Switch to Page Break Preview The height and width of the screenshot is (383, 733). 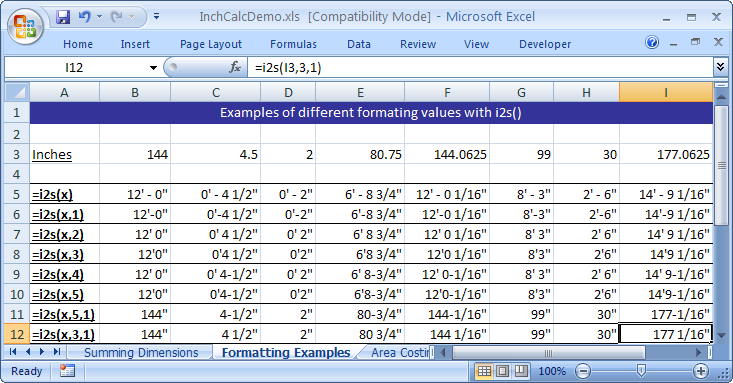[x=521, y=371]
